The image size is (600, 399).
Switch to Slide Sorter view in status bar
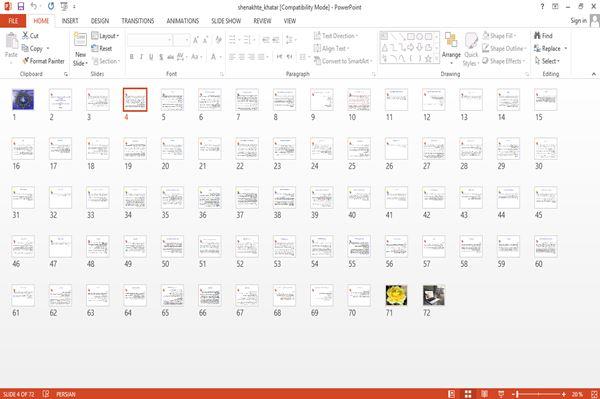coord(468,394)
